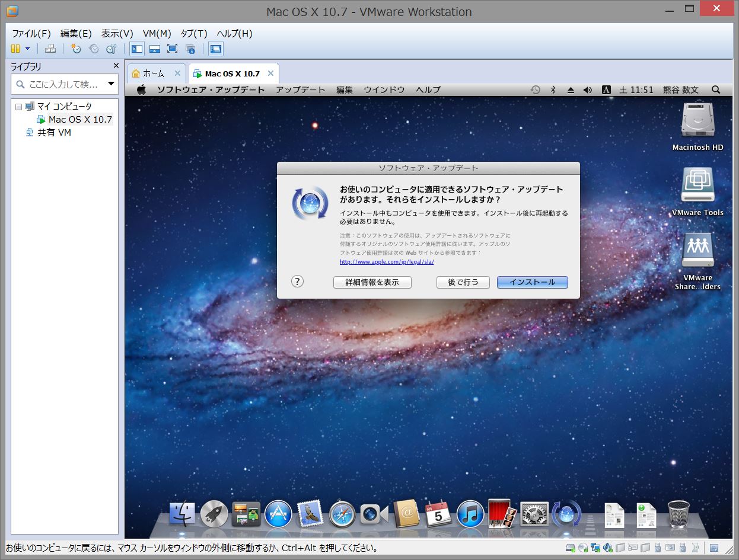Open the 熊谷 数文 user menu

681,89
